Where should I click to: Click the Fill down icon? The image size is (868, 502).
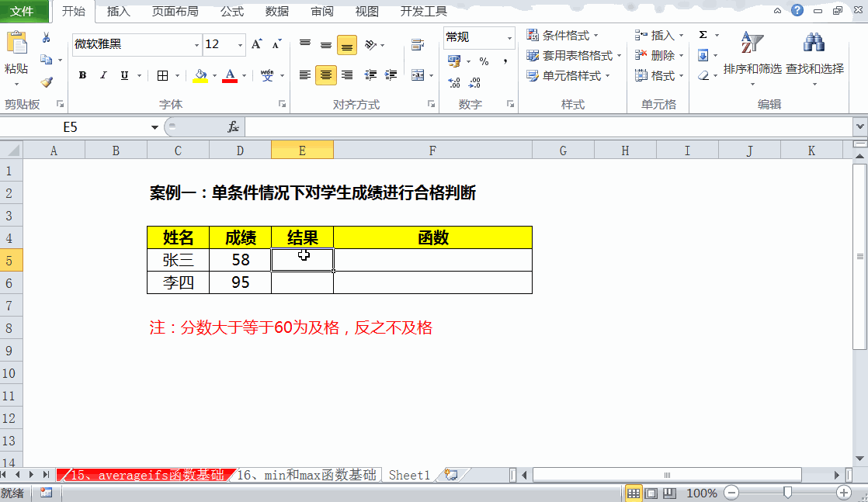(703, 55)
